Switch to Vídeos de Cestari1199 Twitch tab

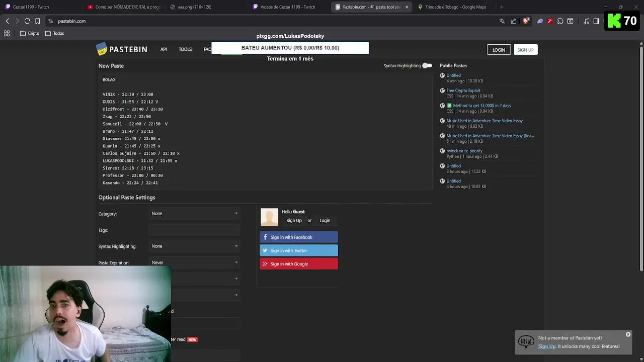tap(289, 7)
